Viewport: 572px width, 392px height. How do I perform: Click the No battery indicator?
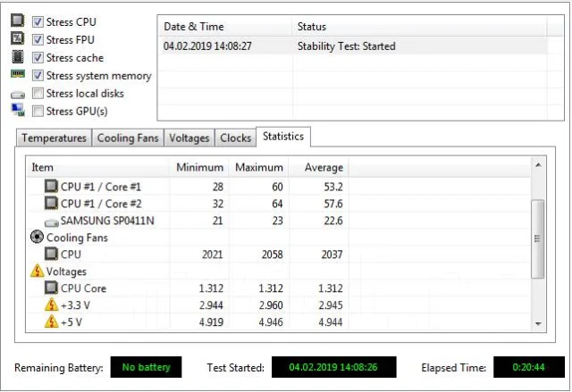point(146,367)
